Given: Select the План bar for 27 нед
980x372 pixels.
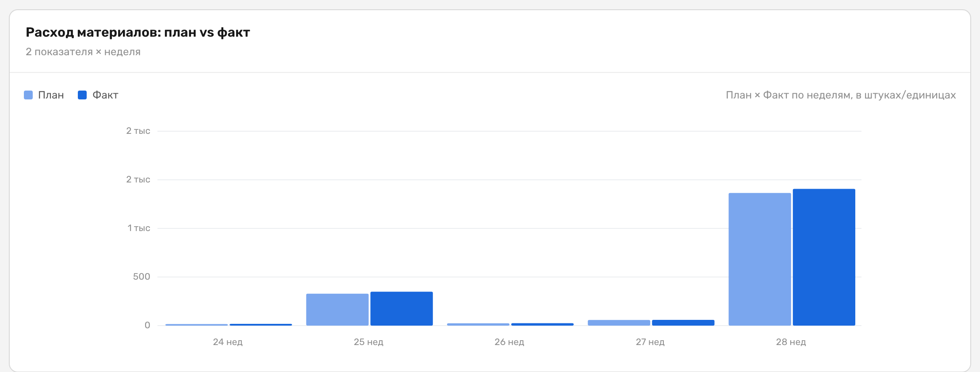Looking at the screenshot, I should point(619,323).
